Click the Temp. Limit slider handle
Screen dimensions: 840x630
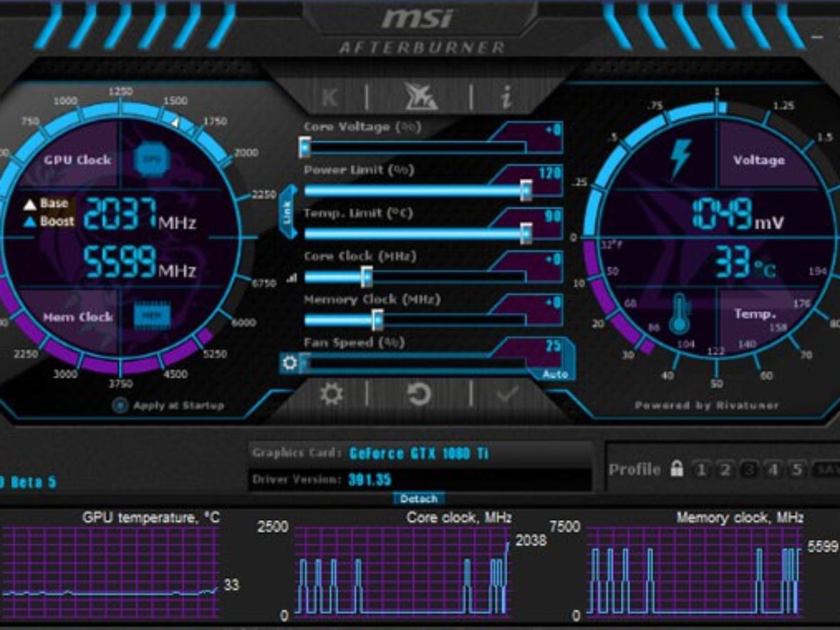526,234
